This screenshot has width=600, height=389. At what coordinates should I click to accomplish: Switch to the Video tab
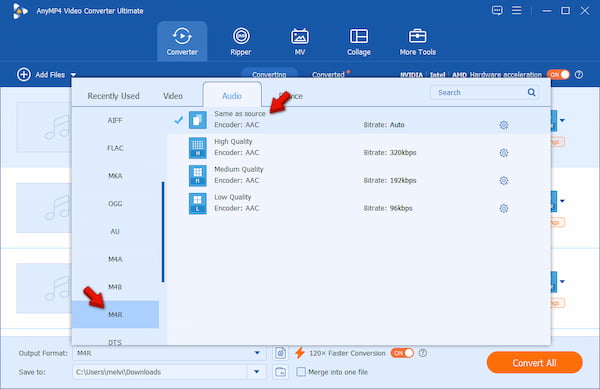pos(173,96)
